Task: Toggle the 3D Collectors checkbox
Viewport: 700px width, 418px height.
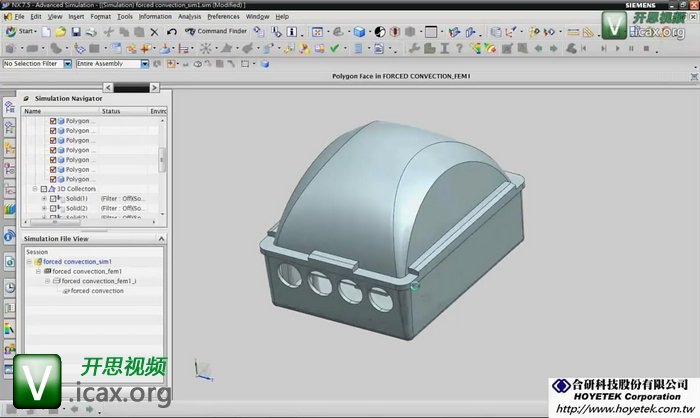Action: click(43, 189)
